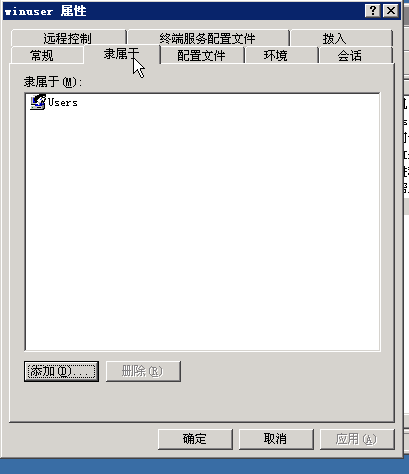Cancel with the 取消 button
This screenshot has width=409, height=474.
click(x=276, y=439)
